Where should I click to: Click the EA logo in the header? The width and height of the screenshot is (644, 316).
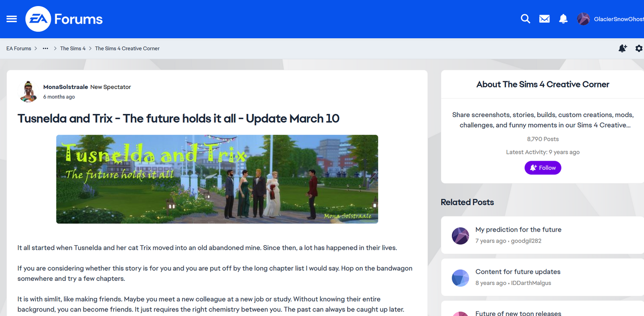point(38,19)
